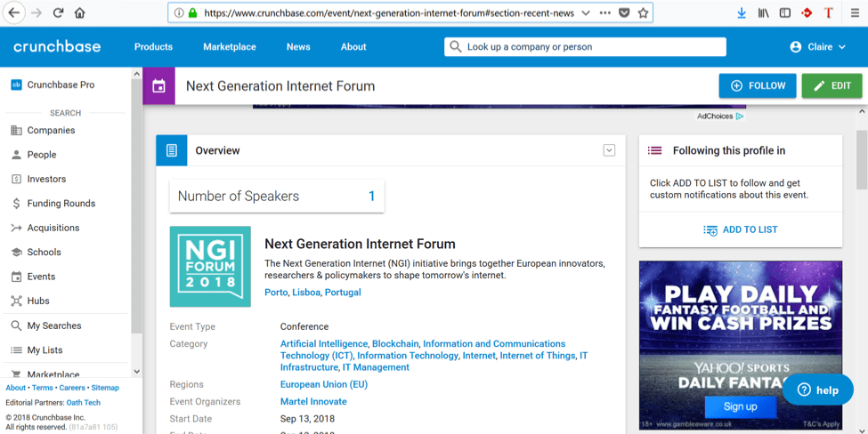Viewport: 868px width, 434px height.
Task: Click the Crunchbase Pro icon link
Action: pyautogui.click(x=17, y=84)
